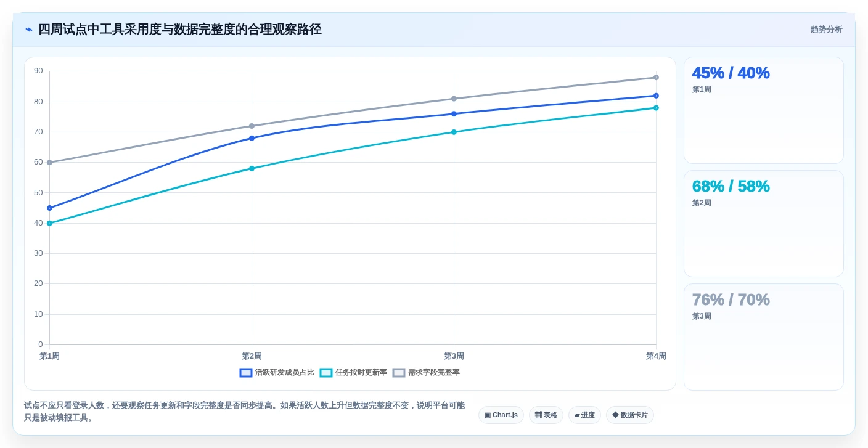The image size is (868, 448).
Task: Open the 45% / 40% 第1周 card
Action: pos(764,110)
